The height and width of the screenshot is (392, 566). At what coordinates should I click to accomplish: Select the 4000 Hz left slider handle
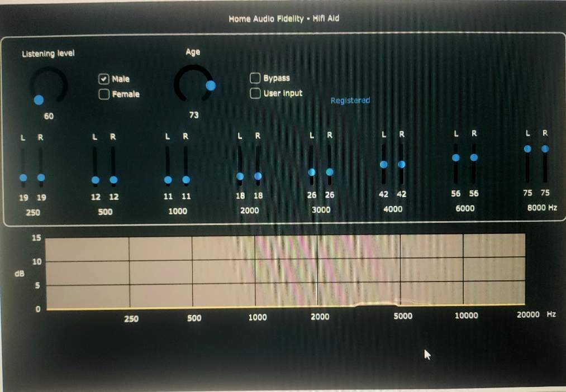click(384, 164)
